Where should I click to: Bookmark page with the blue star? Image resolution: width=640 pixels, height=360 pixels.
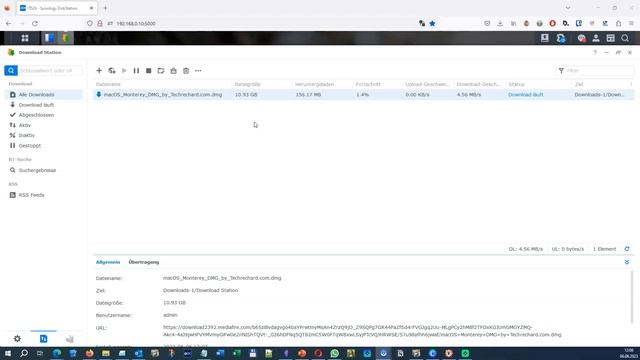pos(432,24)
